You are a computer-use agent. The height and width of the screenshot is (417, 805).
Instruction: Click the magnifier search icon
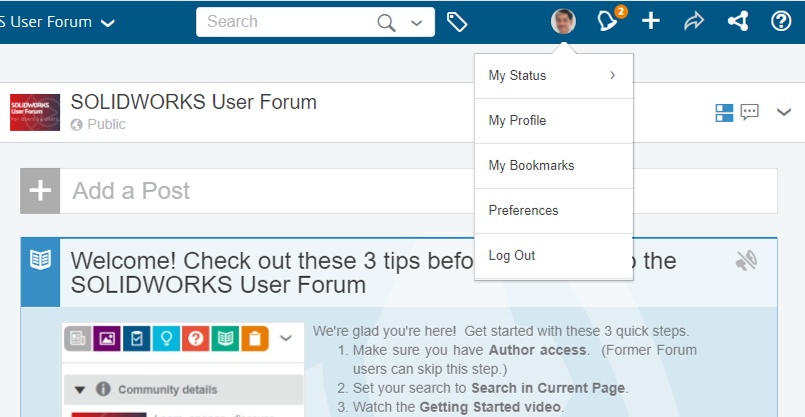tap(386, 22)
